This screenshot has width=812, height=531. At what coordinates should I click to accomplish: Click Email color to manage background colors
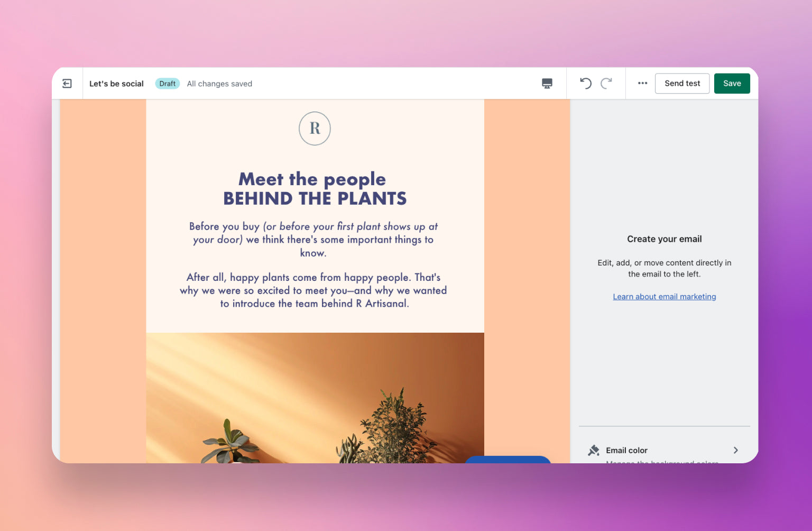click(x=626, y=450)
